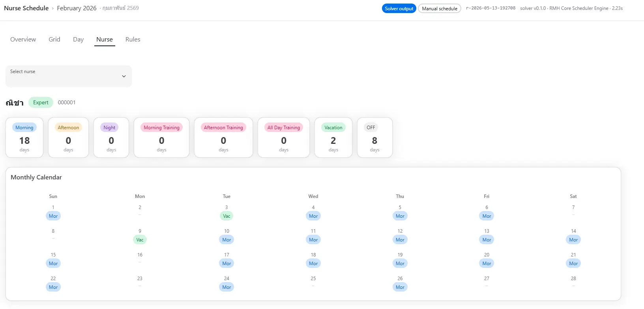
Task: Select the OFF 8 days card
Action: pyautogui.click(x=375, y=138)
